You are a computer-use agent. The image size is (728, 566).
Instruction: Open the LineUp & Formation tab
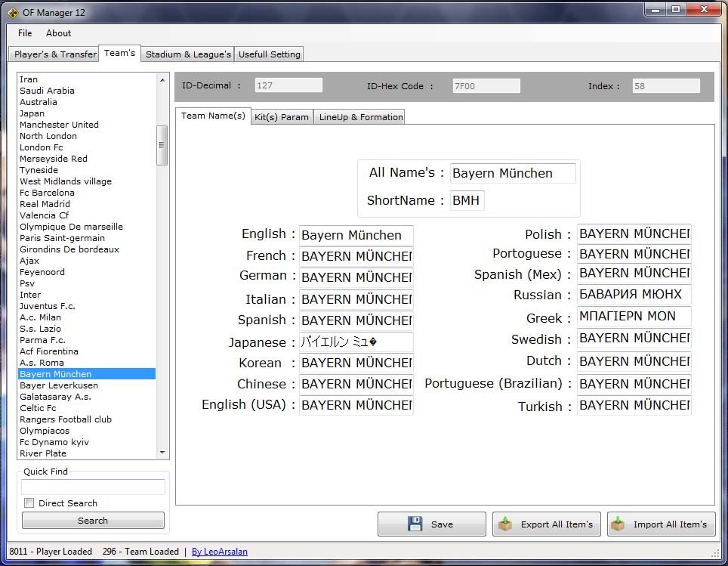click(360, 117)
